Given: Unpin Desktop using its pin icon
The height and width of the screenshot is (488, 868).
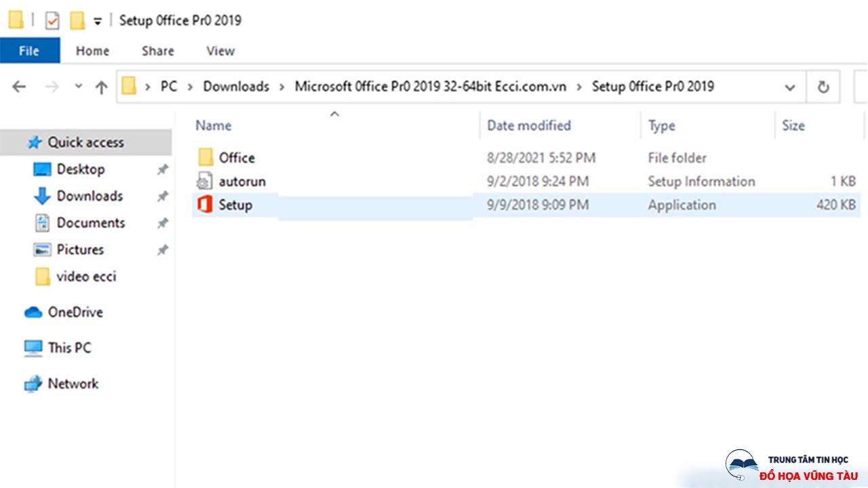Looking at the screenshot, I should [163, 169].
